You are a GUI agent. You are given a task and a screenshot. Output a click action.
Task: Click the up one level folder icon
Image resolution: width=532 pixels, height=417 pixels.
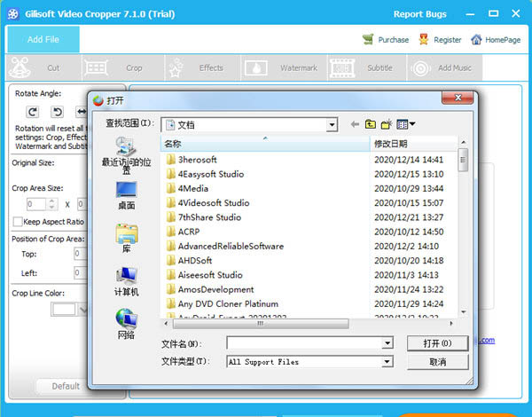(x=371, y=124)
